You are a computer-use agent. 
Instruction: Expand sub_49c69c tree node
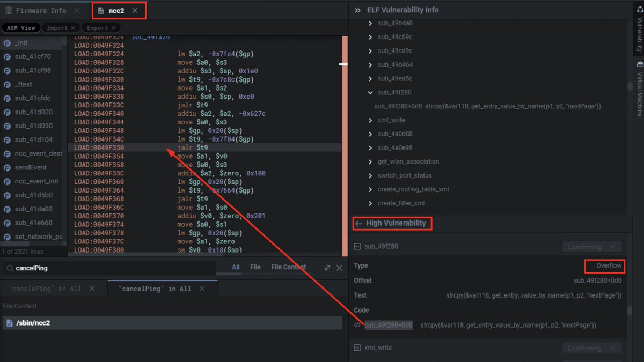click(370, 37)
